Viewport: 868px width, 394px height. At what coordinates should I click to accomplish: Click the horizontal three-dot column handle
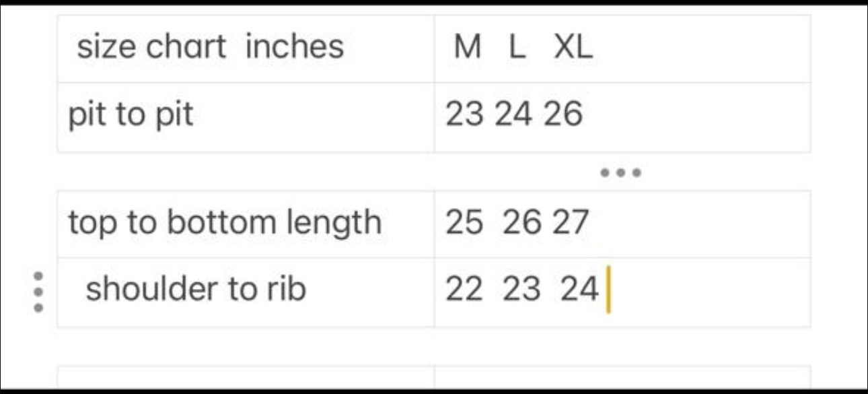click(620, 172)
